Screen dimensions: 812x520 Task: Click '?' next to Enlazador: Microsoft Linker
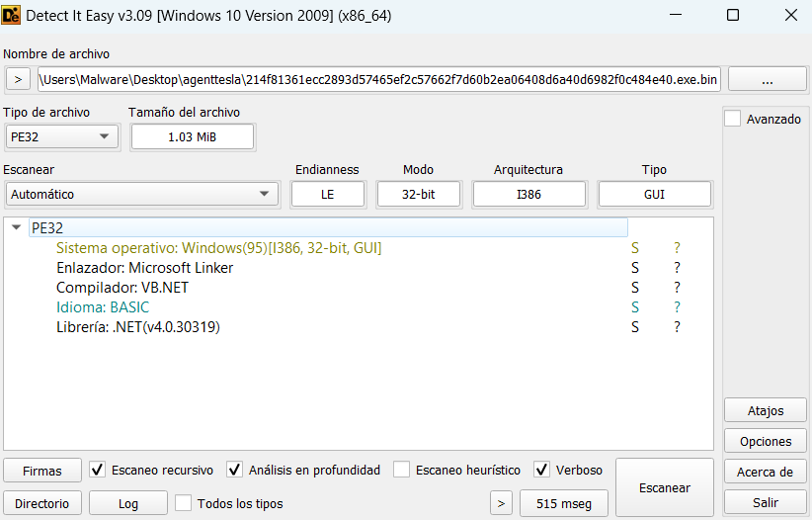[677, 268]
